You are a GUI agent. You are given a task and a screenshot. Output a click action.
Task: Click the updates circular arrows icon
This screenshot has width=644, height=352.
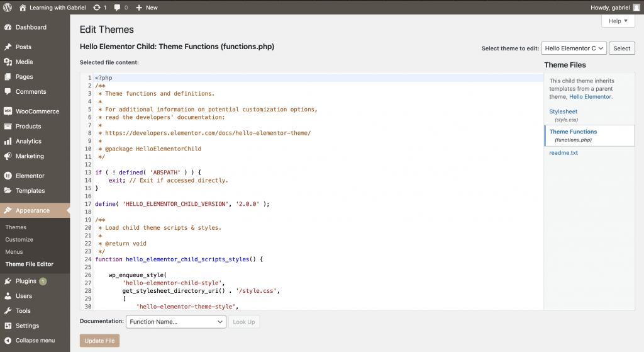pos(96,8)
